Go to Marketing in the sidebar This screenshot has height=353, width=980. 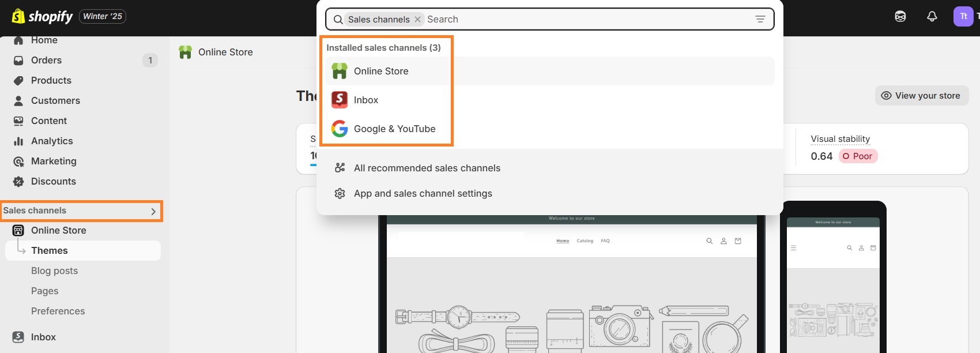[54, 161]
